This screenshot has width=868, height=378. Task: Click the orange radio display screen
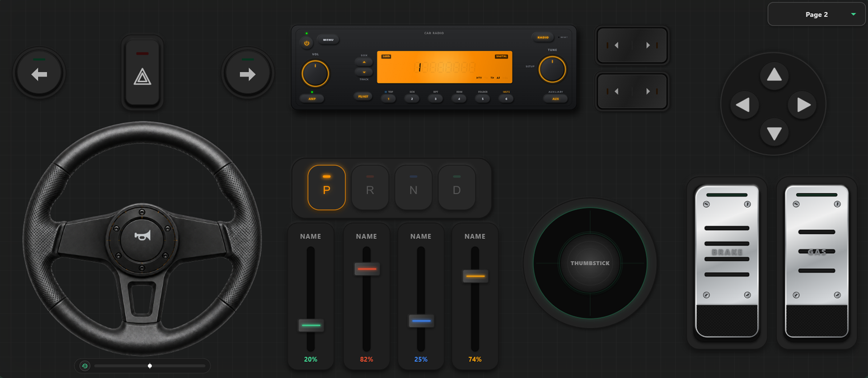coord(445,67)
